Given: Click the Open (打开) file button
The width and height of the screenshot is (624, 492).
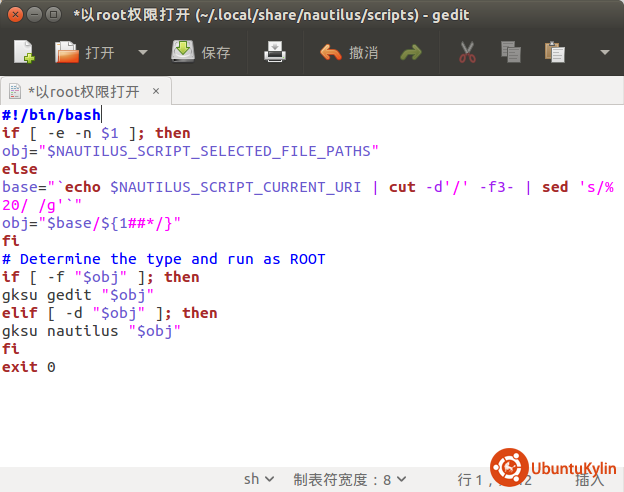Looking at the screenshot, I should (x=84, y=52).
